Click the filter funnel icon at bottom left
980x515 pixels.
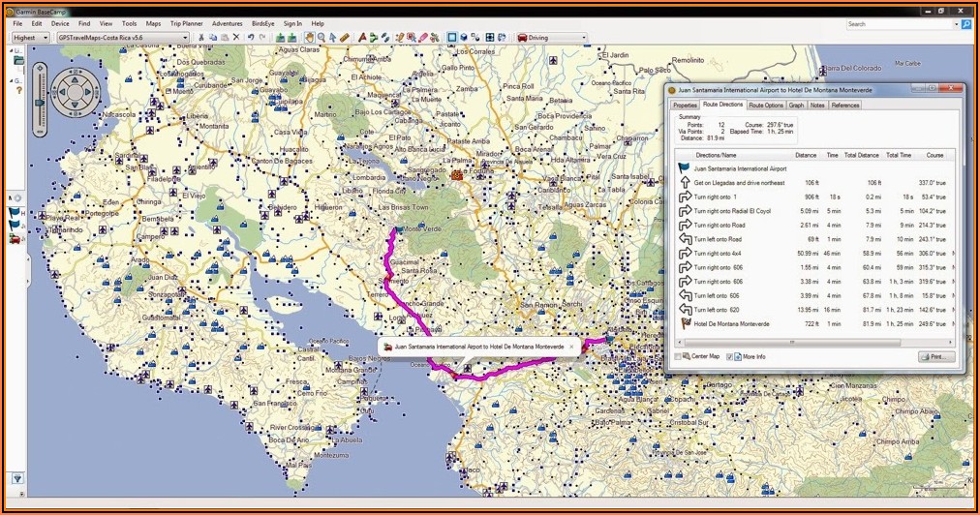pos(16,478)
